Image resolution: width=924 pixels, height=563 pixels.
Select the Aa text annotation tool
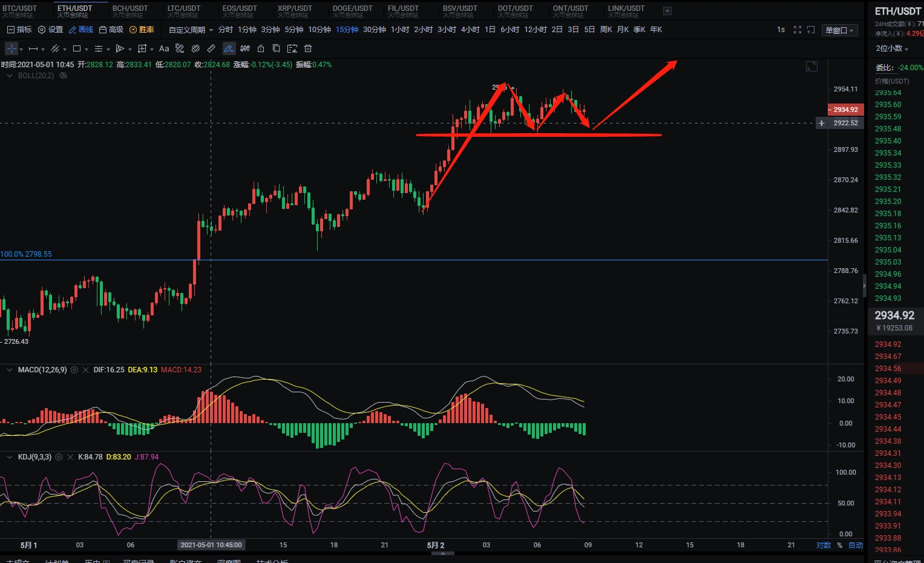tap(164, 48)
